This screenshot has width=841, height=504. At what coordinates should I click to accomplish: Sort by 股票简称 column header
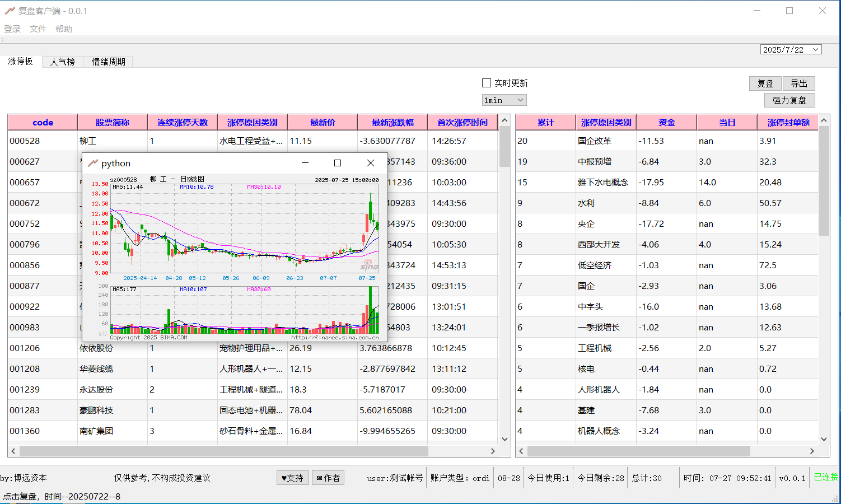113,122
